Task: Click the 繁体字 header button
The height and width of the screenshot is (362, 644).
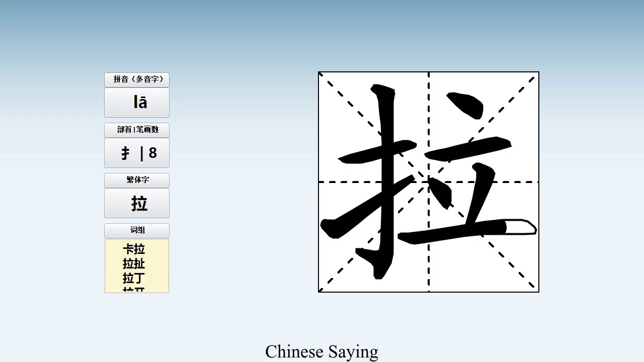Action: pos(137,180)
